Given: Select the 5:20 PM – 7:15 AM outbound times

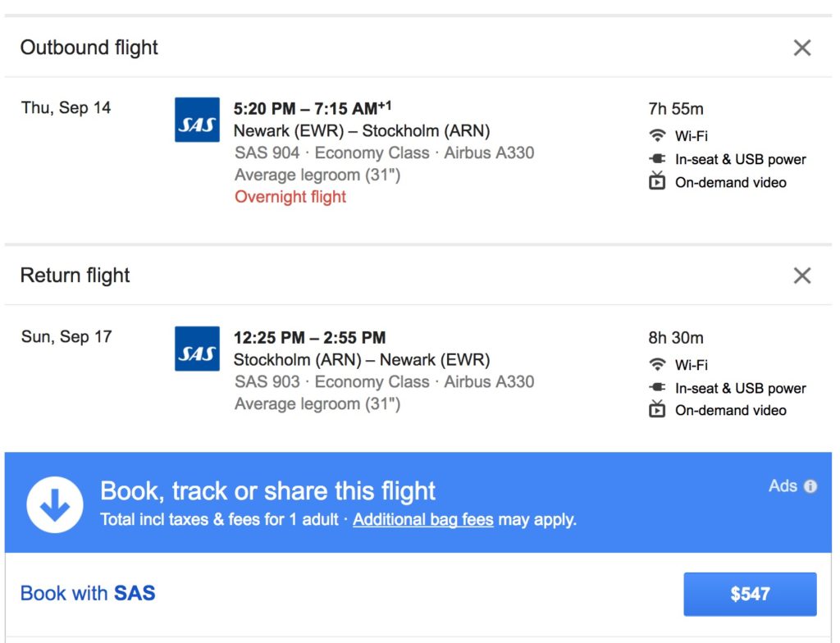Looking at the screenshot, I should (x=312, y=108).
